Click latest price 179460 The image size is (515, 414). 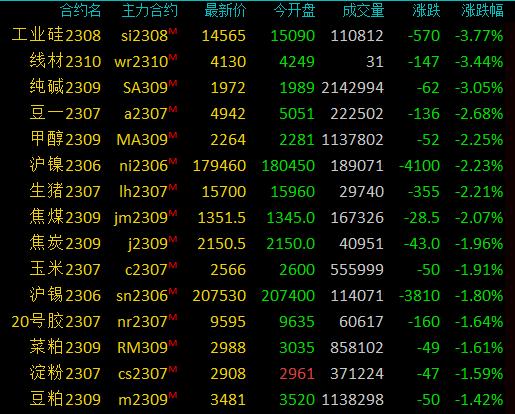219,166
